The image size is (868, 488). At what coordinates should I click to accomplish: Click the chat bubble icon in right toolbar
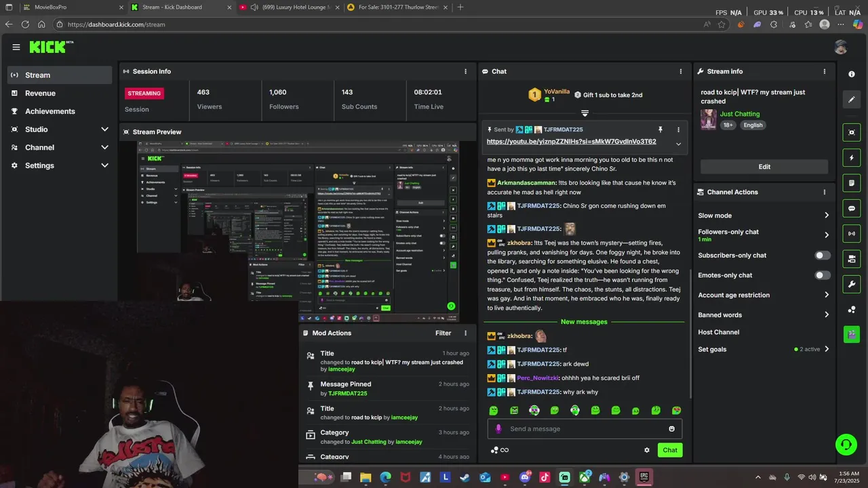[852, 208]
